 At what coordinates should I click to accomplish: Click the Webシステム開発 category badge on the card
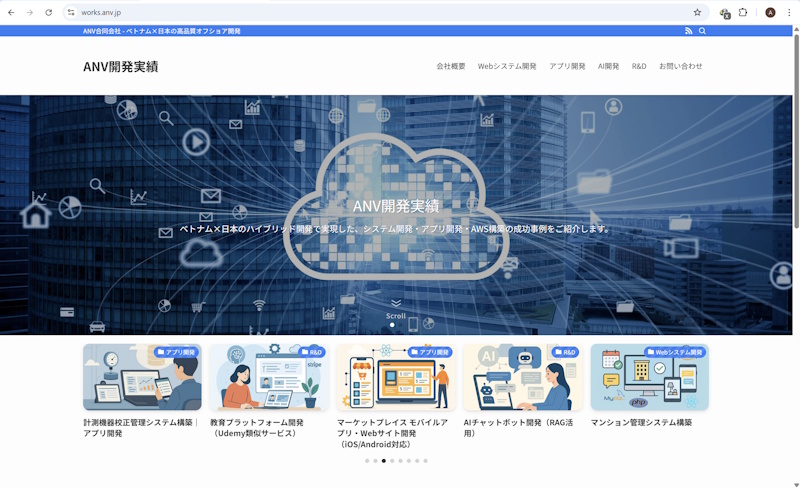click(675, 352)
